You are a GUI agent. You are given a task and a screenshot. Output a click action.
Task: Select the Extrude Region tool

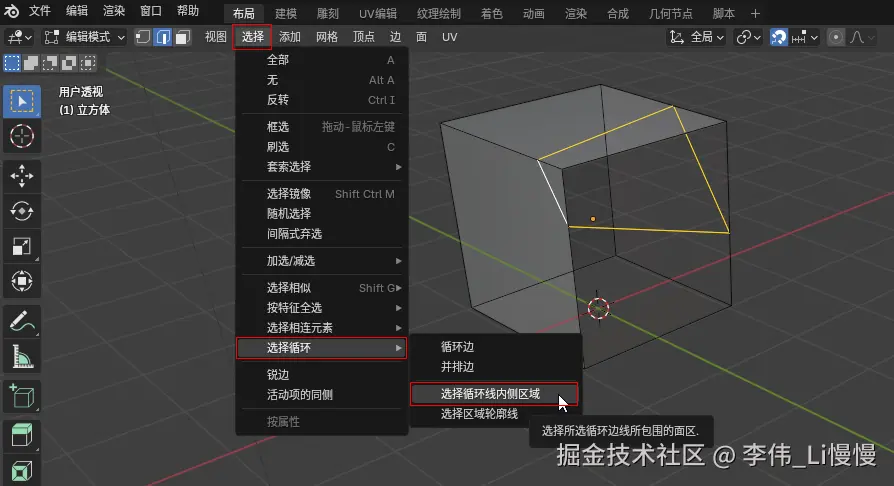click(x=22, y=435)
